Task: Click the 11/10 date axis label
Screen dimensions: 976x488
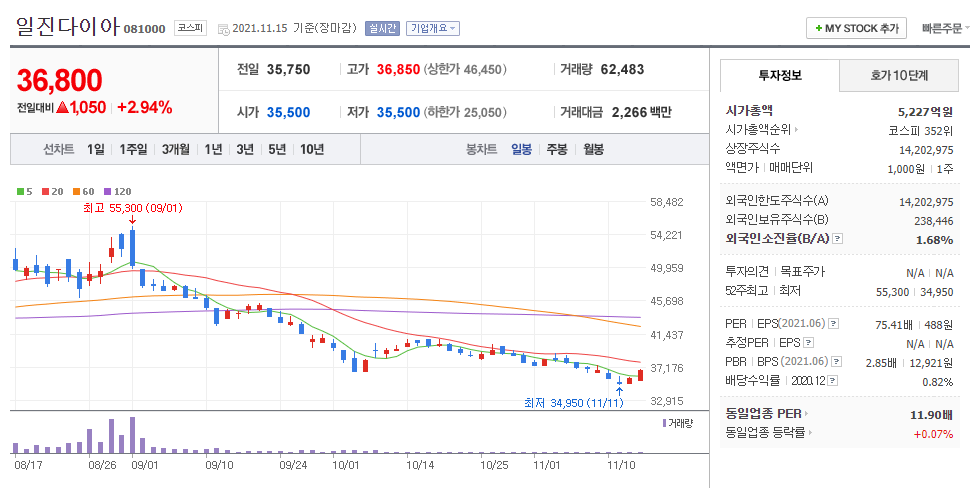Action: pos(619,464)
